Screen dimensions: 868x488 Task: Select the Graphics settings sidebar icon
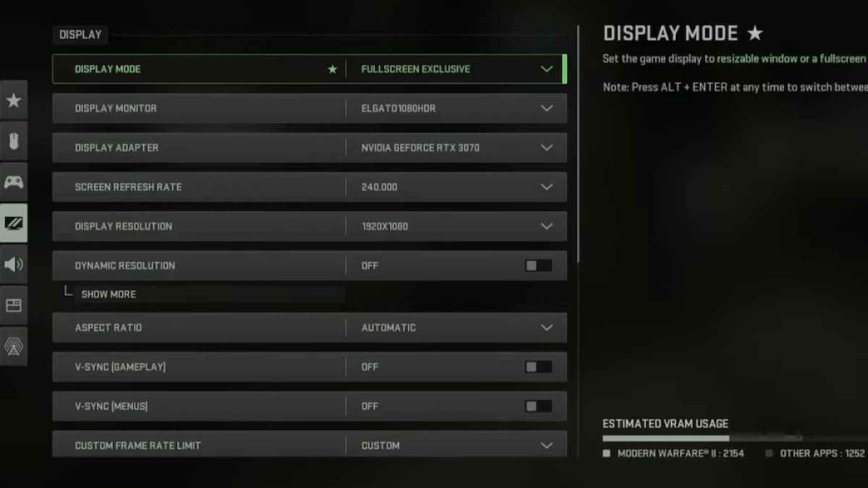point(14,223)
